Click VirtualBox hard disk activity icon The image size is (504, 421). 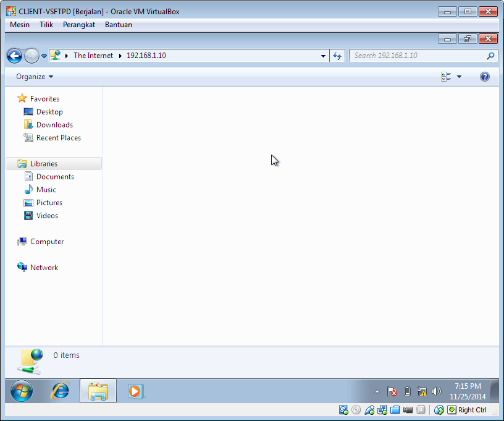[x=343, y=410]
